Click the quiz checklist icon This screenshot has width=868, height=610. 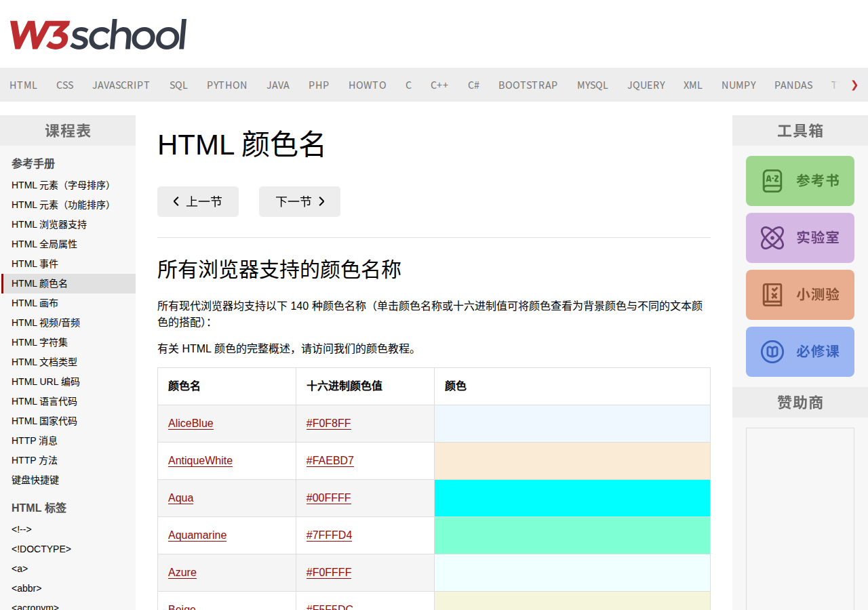point(772,295)
